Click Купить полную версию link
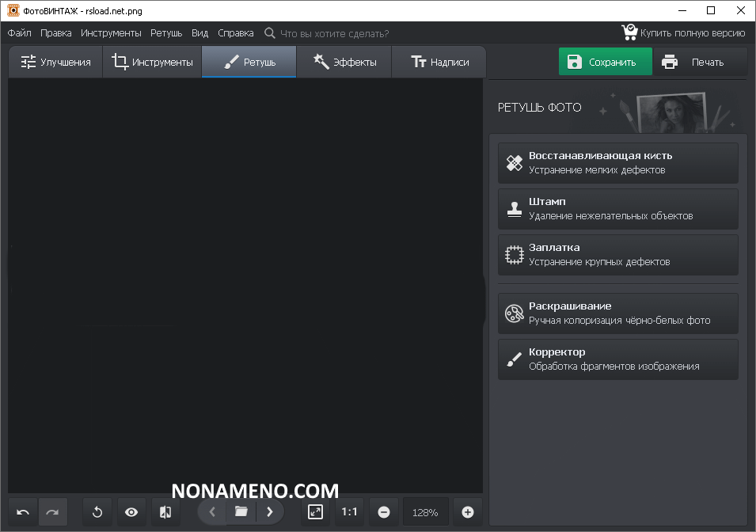The height and width of the screenshot is (532, 756). coord(683,33)
